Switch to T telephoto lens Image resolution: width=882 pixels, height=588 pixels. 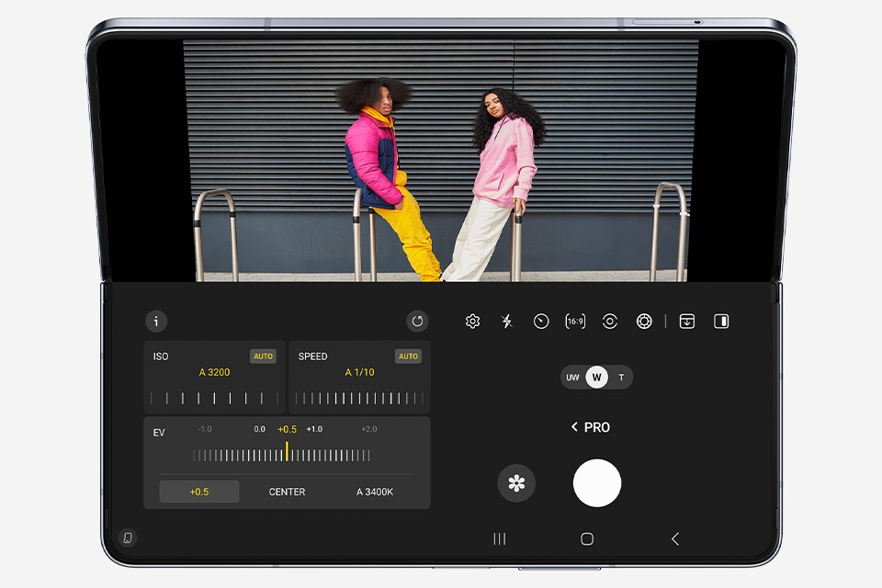pos(621,378)
